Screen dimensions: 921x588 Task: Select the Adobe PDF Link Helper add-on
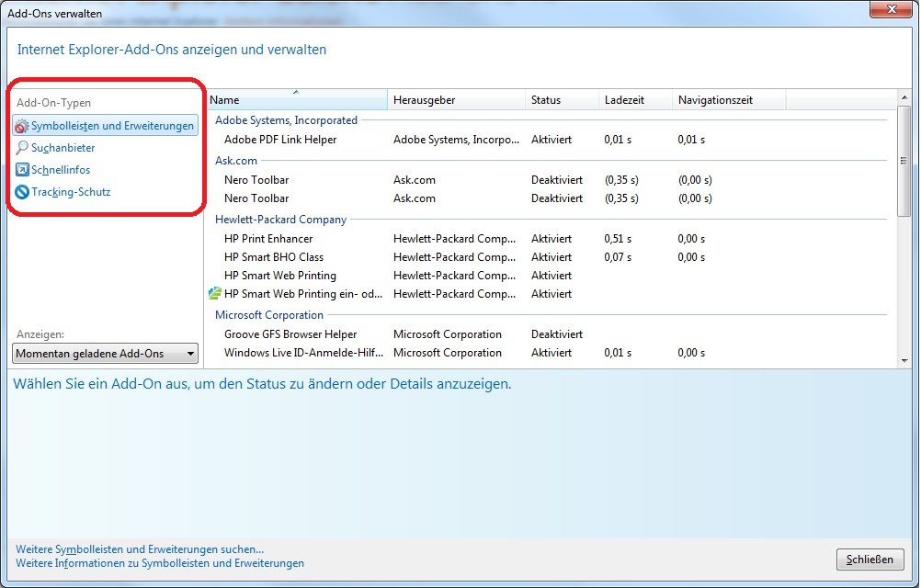[x=280, y=140]
